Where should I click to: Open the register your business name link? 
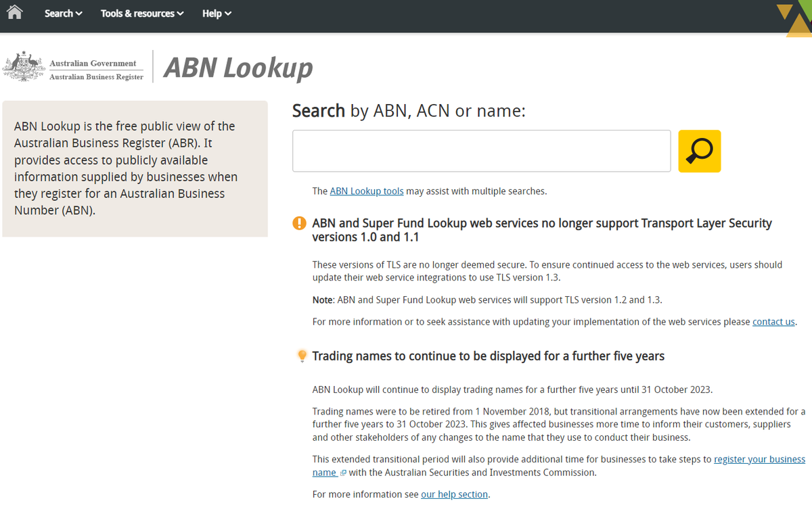(x=759, y=459)
